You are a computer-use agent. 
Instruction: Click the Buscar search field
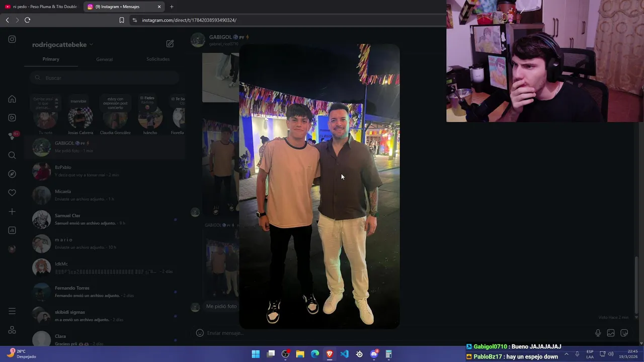(x=104, y=78)
